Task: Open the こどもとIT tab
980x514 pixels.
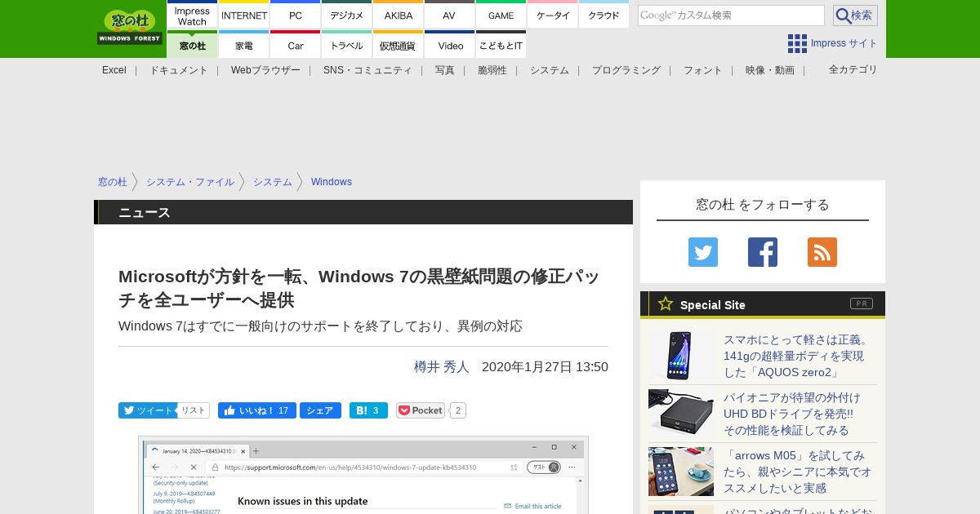Action: click(x=501, y=45)
